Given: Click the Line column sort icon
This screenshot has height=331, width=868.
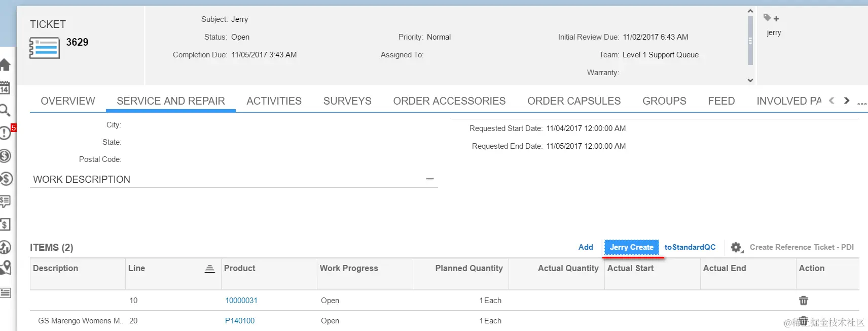Looking at the screenshot, I should coord(209,269).
